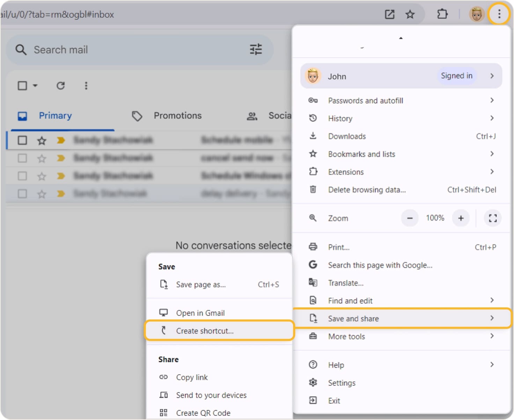Image resolution: width=514 pixels, height=420 pixels.
Task: Check the checkbox for the second email
Action: [22, 158]
